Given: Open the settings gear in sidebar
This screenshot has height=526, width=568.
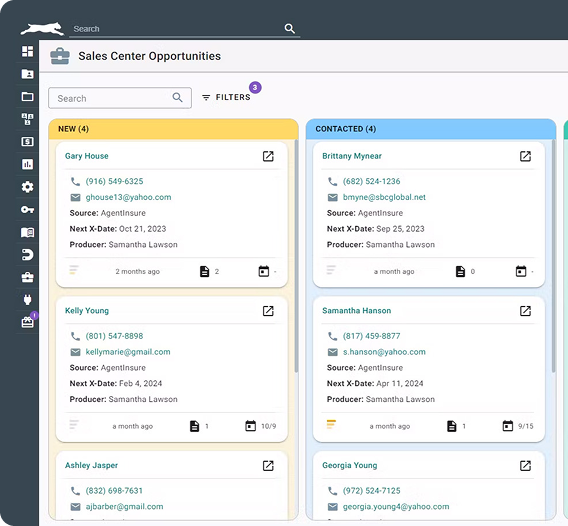Looking at the screenshot, I should [x=28, y=187].
